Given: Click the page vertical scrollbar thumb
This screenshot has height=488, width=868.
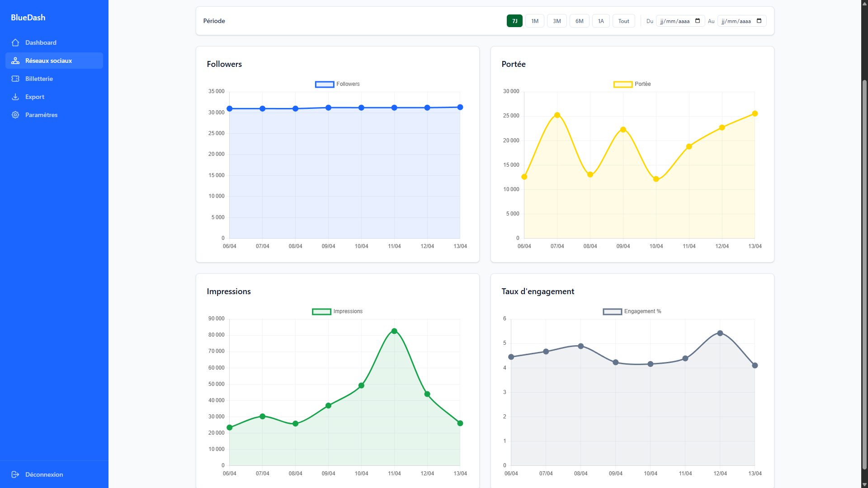Looking at the screenshot, I should pos(864,275).
